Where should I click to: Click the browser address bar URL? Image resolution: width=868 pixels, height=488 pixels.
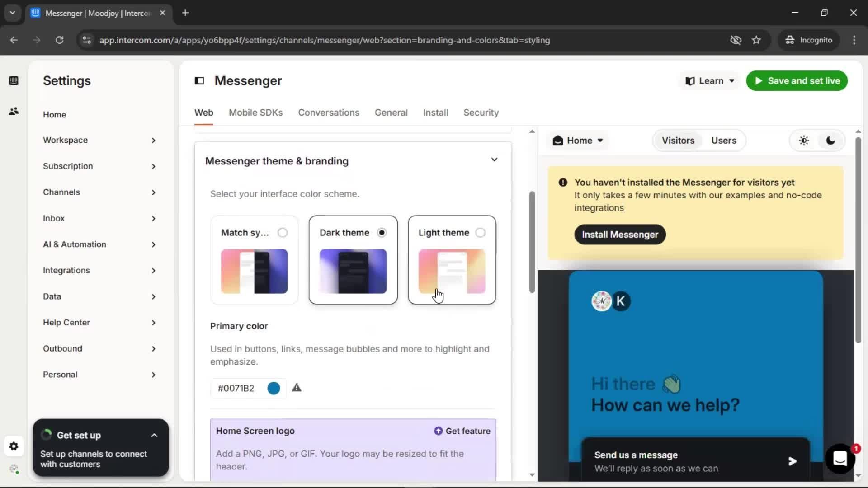(324, 40)
